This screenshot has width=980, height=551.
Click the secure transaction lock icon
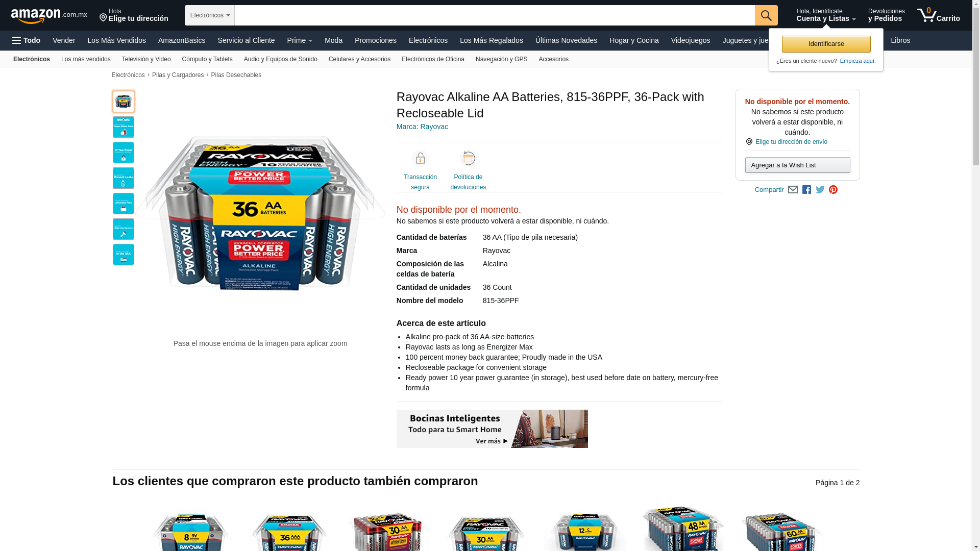[x=420, y=159]
